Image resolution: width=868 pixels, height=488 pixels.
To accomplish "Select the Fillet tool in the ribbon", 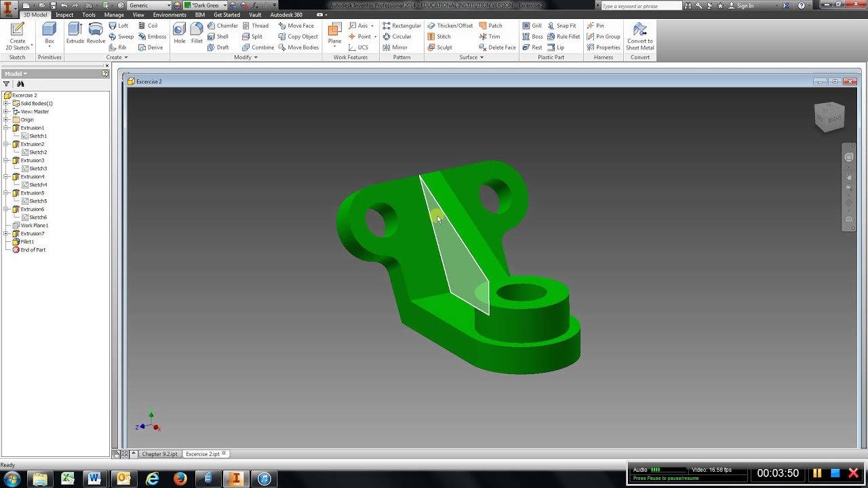I will pos(197,33).
